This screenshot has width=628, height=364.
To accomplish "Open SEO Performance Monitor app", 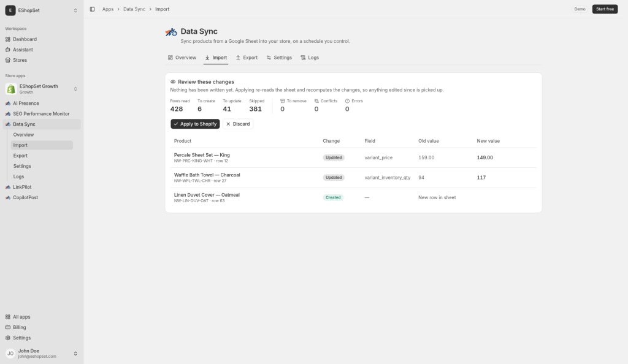I will 42,113.
